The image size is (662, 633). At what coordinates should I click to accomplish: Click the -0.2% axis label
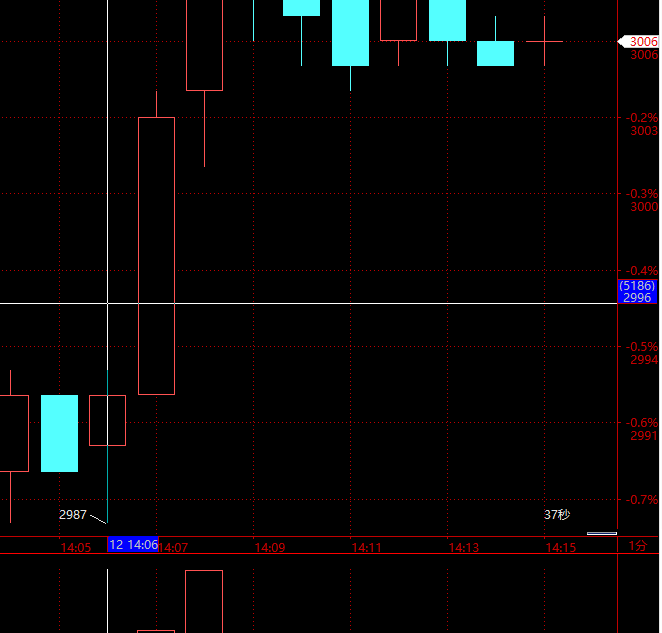pos(642,117)
